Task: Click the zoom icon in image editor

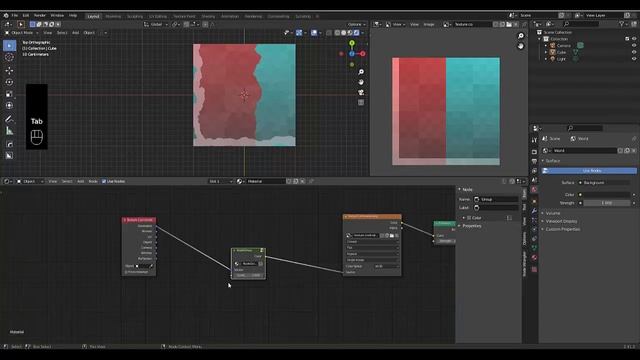Action: coord(520,36)
